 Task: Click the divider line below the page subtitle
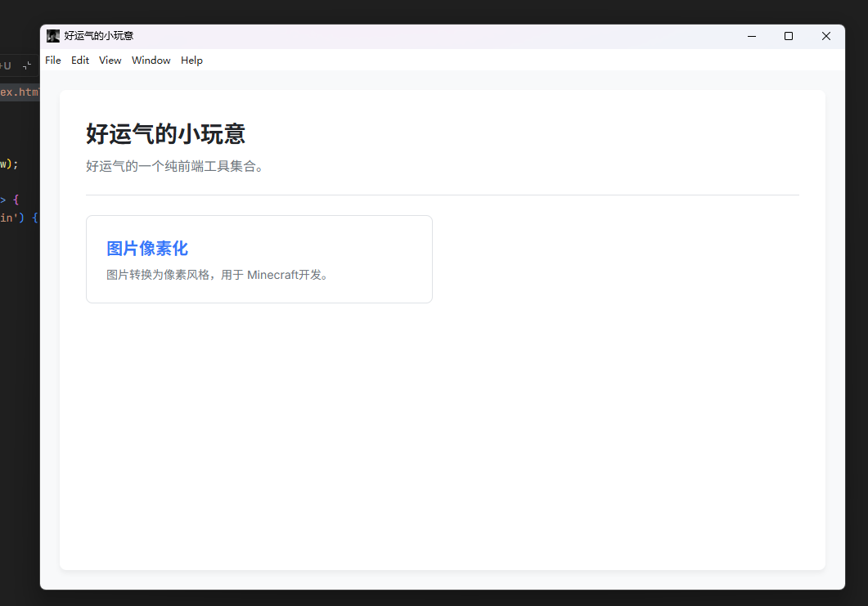pos(443,195)
